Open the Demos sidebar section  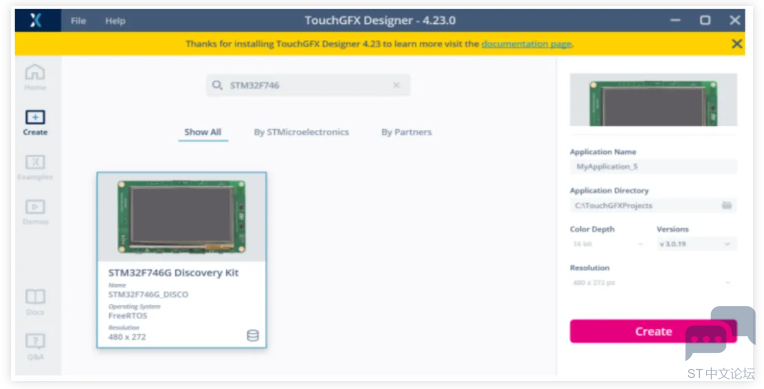click(x=35, y=212)
